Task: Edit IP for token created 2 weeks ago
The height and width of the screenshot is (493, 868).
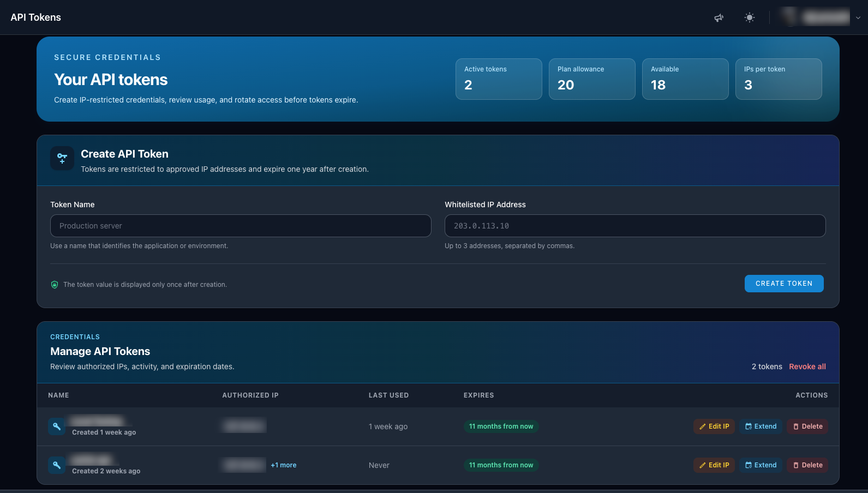Action: (x=714, y=465)
